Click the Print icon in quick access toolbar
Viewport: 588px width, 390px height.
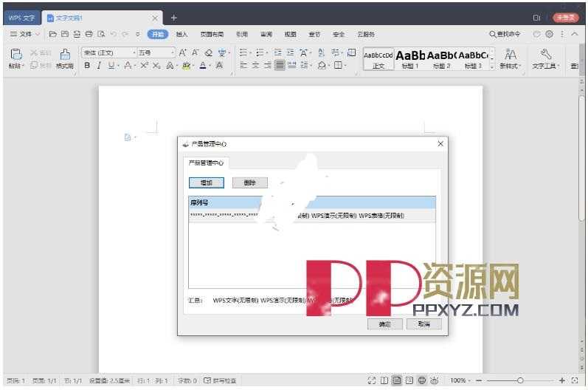coord(89,34)
